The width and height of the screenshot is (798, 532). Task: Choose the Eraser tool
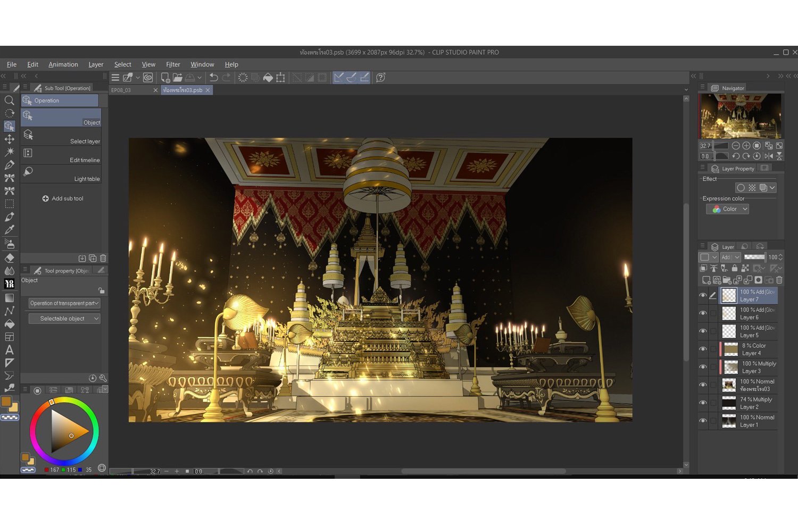tap(9, 258)
